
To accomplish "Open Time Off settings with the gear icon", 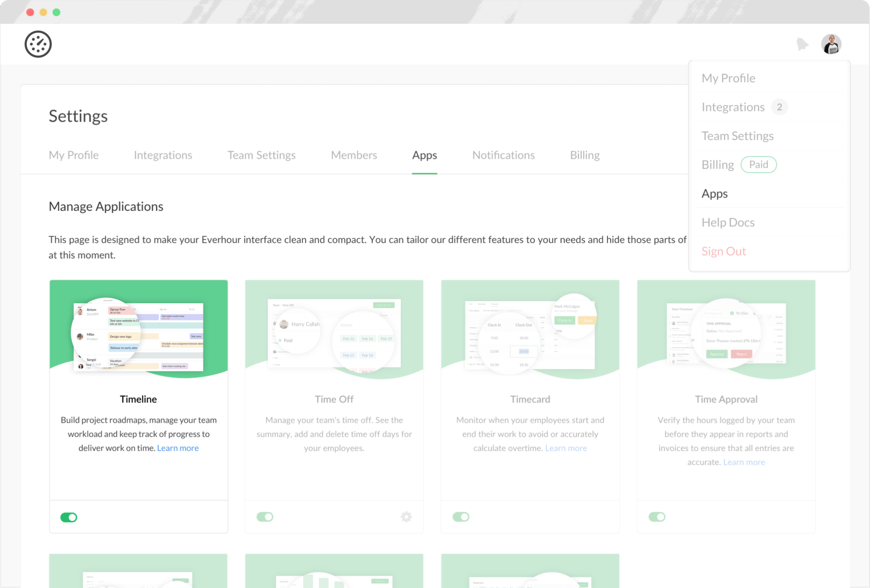I will point(406,517).
